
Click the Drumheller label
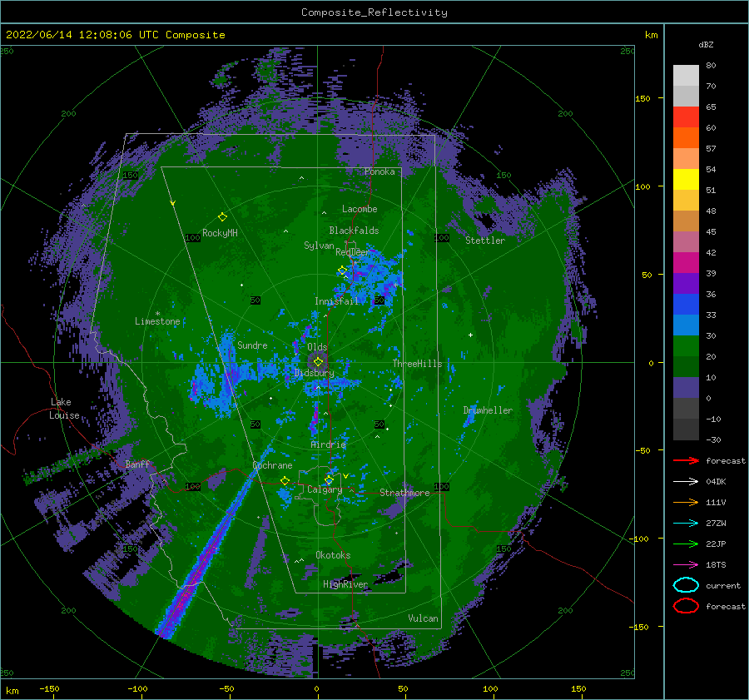click(x=488, y=410)
